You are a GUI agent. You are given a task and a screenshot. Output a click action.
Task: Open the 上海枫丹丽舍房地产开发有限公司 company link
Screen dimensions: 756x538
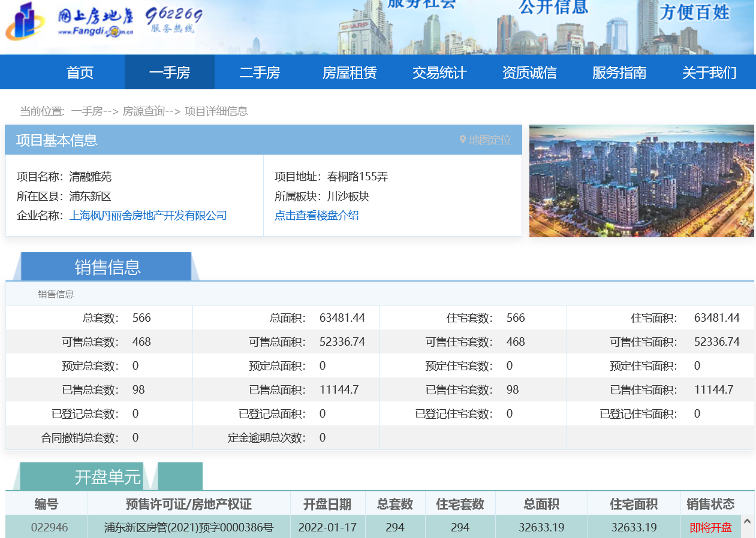click(x=148, y=216)
